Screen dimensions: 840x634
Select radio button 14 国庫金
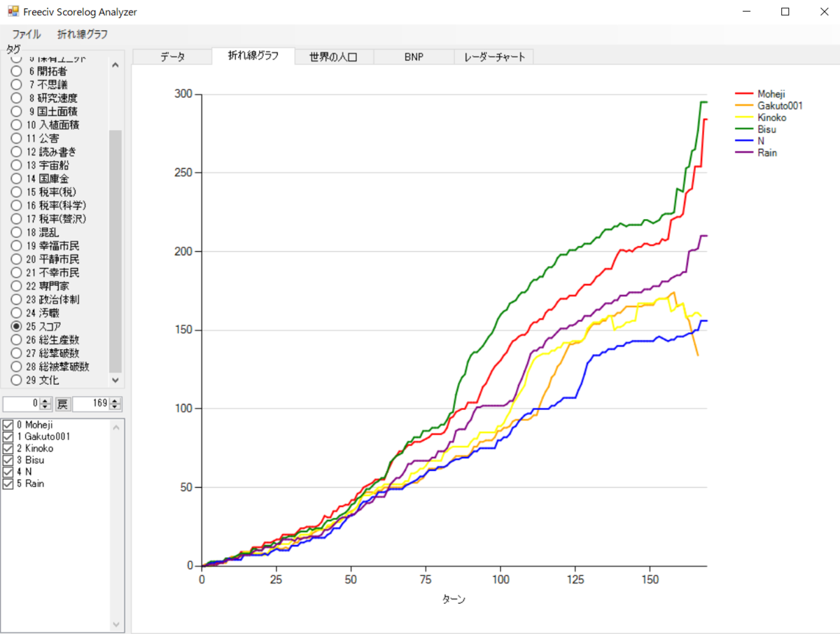16,178
